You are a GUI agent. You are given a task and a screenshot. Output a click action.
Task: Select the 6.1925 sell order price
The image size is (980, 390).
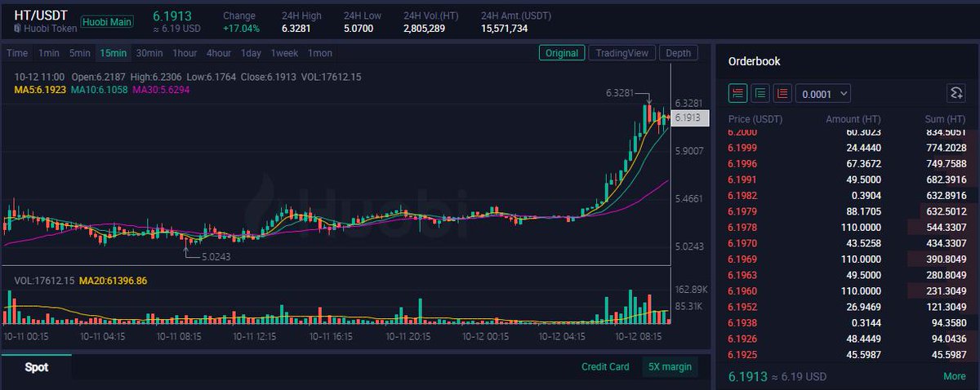pos(742,355)
